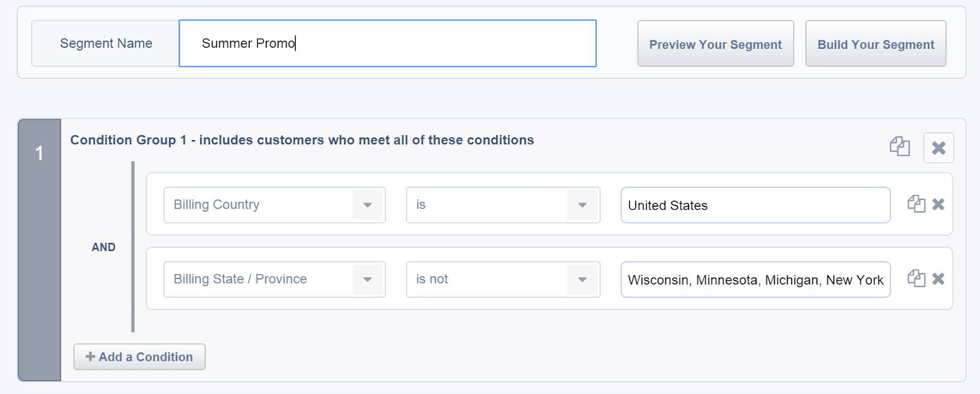
Task: Change the "is not" operator dropdown
Action: click(503, 280)
